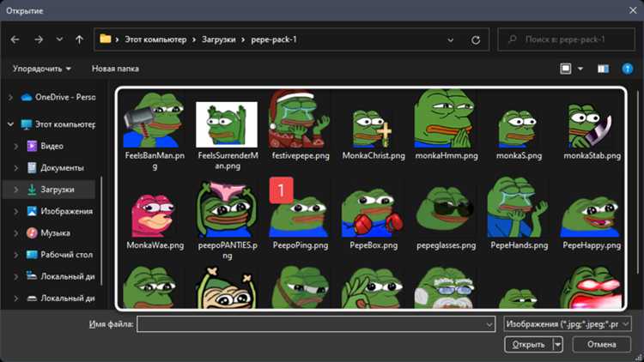The width and height of the screenshot is (644, 362).
Task: Open the view options dropdown arrow
Action: click(x=580, y=69)
